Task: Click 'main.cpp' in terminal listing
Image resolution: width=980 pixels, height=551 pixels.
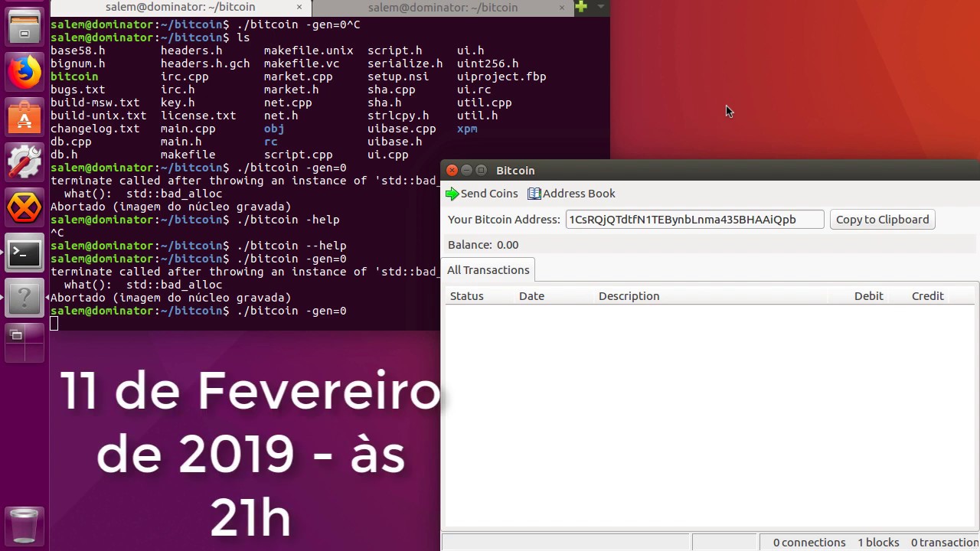Action: pyautogui.click(x=188, y=129)
